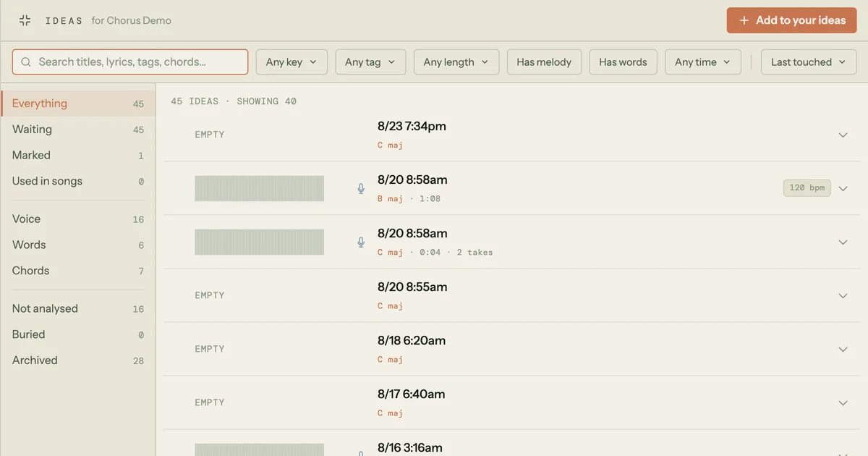
Task: Show Marked ideas
Action: click(x=77, y=156)
